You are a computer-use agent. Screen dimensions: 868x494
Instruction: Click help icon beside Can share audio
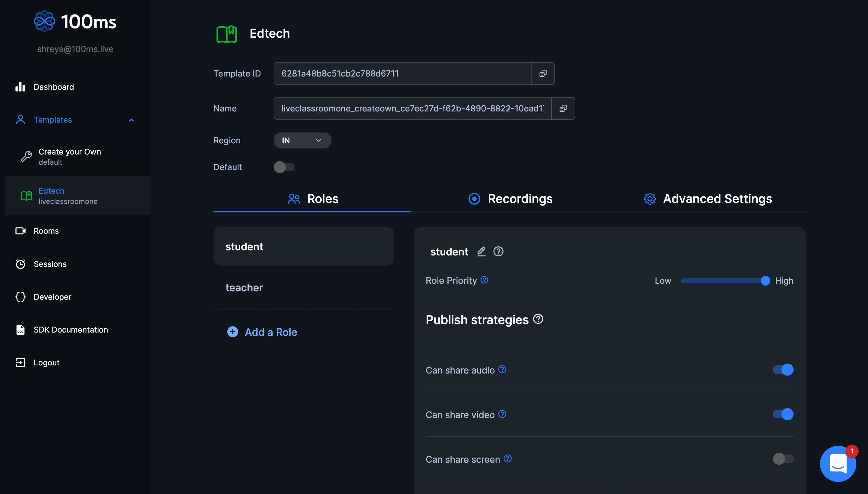(502, 370)
